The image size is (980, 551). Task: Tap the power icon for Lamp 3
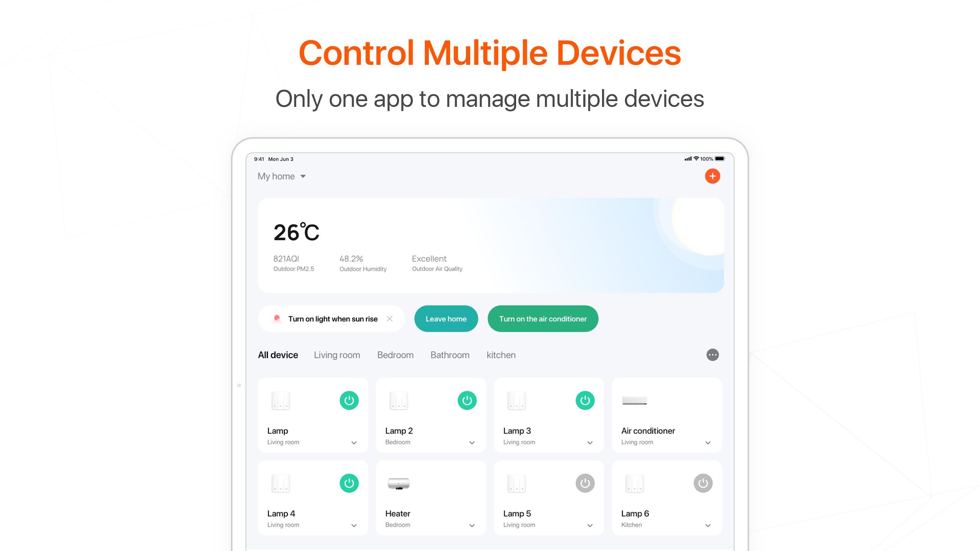click(585, 400)
